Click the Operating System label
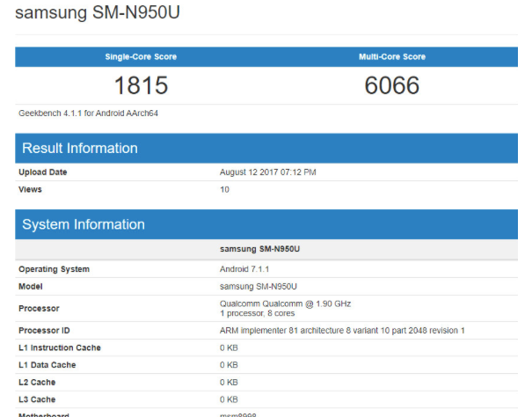Viewport: 532px width, 417px height. (54, 269)
